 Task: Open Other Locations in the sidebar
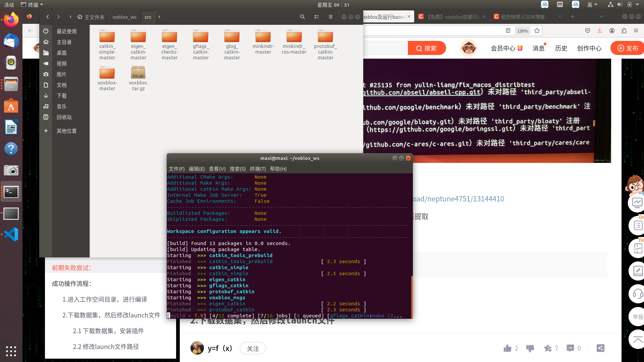tap(66, 131)
